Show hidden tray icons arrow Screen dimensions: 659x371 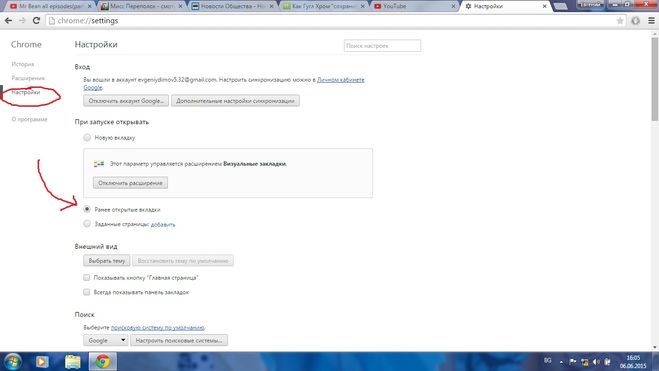(561, 362)
